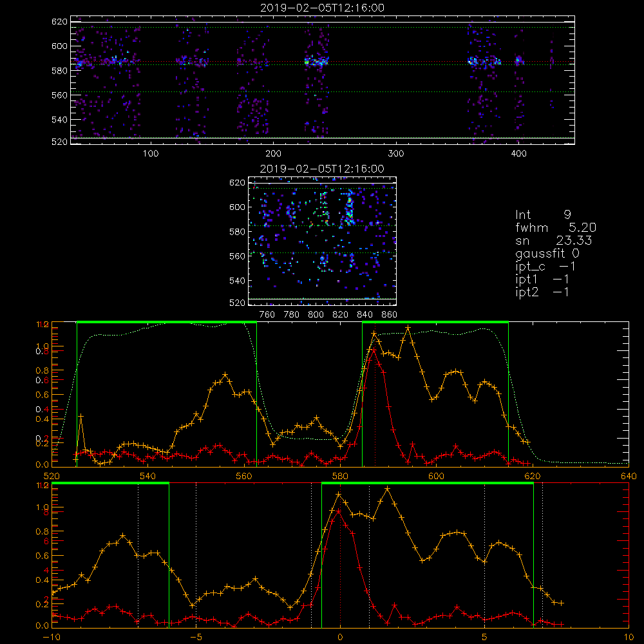Click the right thick green bar atop third plot
Viewport: 644px width, 644px height.
click(435, 322)
